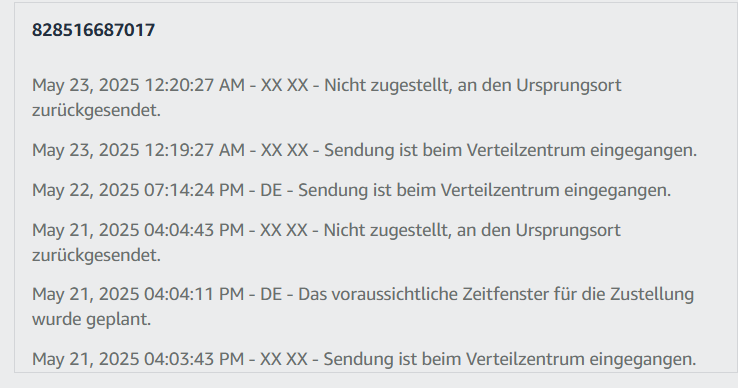The width and height of the screenshot is (738, 388).
Task: Click 'XX XX' in the 12:19:27 AM entry
Action: pyautogui.click(x=285, y=150)
